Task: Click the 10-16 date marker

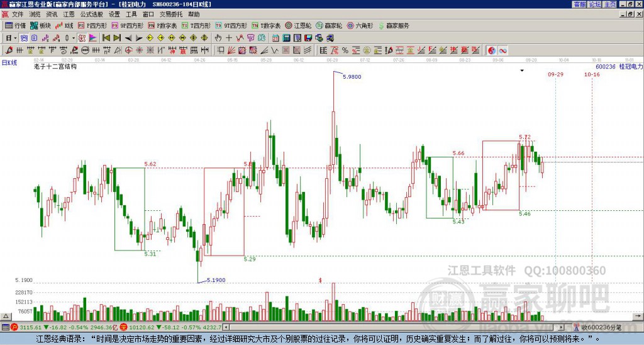Action: coord(592,74)
